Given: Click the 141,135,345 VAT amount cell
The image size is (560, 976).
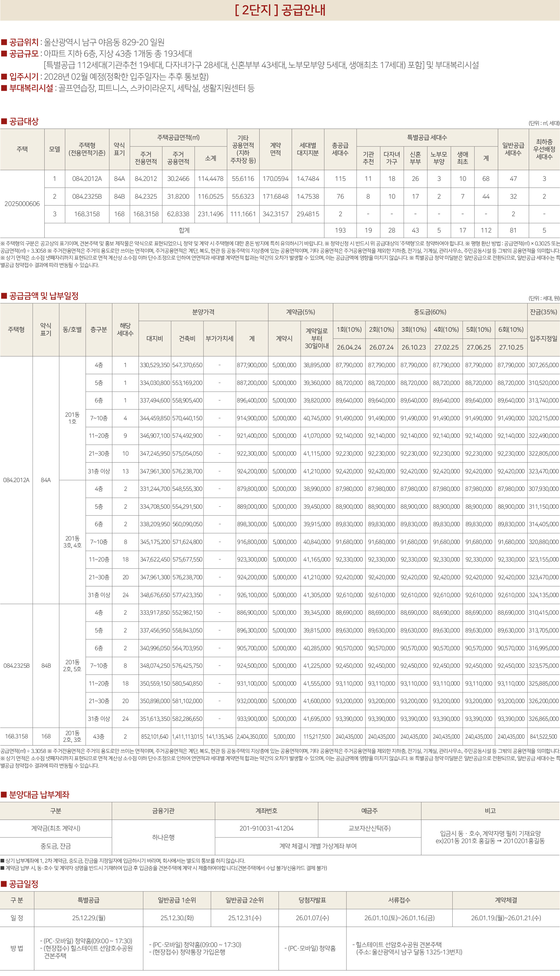Looking at the screenshot, I should click(219, 736).
